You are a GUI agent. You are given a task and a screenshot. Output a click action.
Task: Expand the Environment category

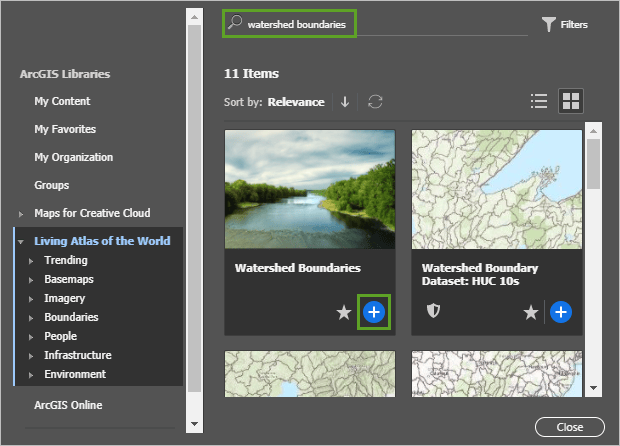[x=31, y=375]
